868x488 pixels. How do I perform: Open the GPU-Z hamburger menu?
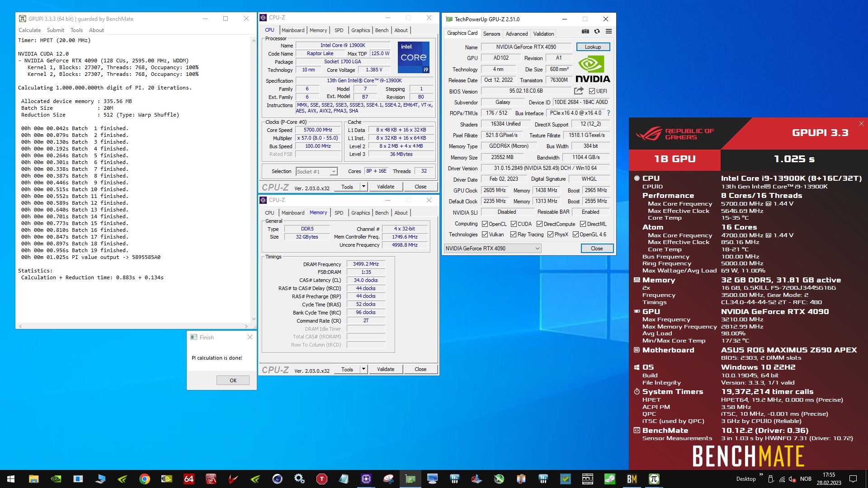tap(609, 31)
